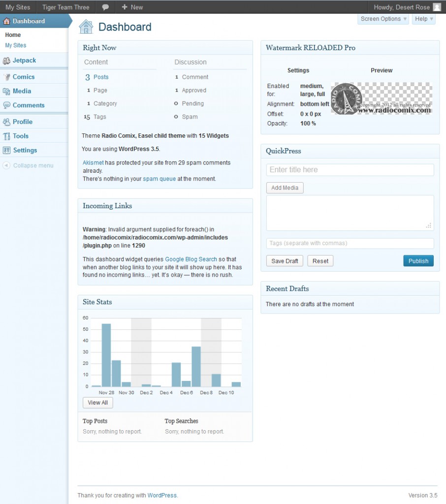Open the Settings sliders icon
This screenshot has width=446, height=504.
6,150
